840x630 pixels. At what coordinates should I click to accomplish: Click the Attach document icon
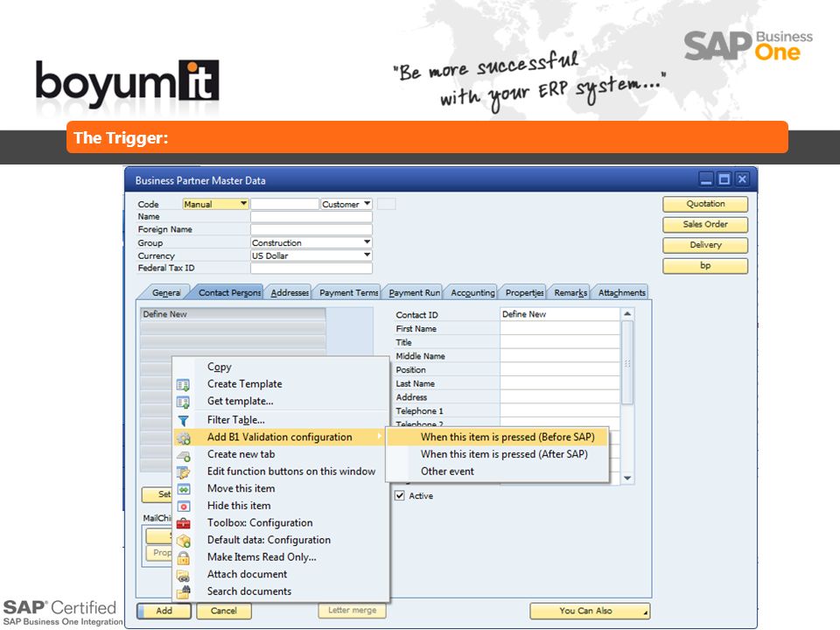coord(183,576)
